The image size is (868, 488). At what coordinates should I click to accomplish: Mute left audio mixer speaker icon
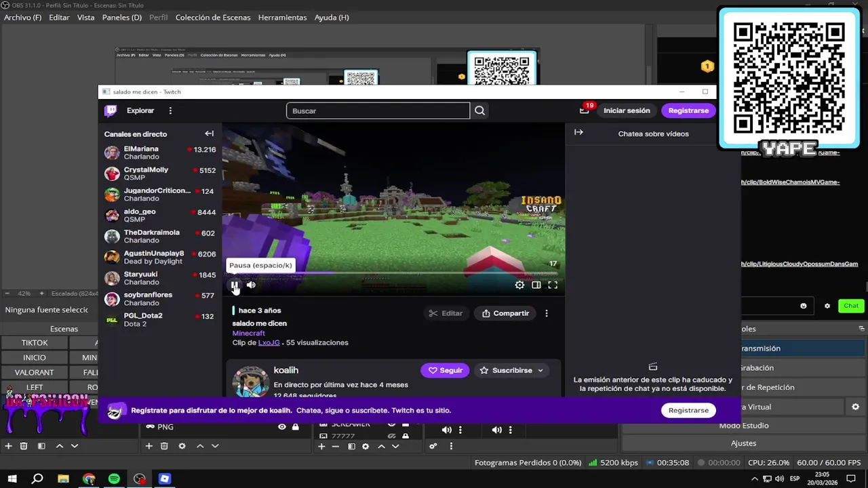click(446, 430)
